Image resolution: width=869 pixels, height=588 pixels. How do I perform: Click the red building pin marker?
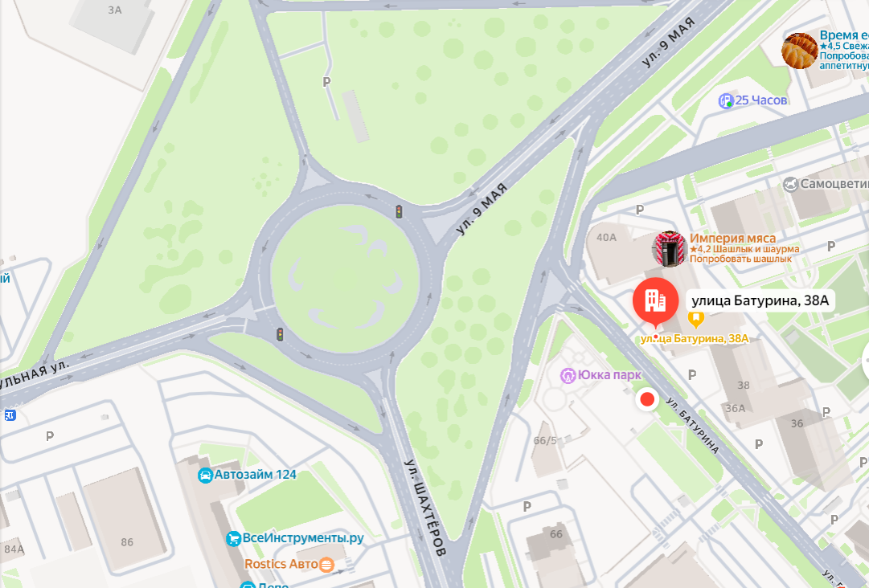pyautogui.click(x=656, y=302)
